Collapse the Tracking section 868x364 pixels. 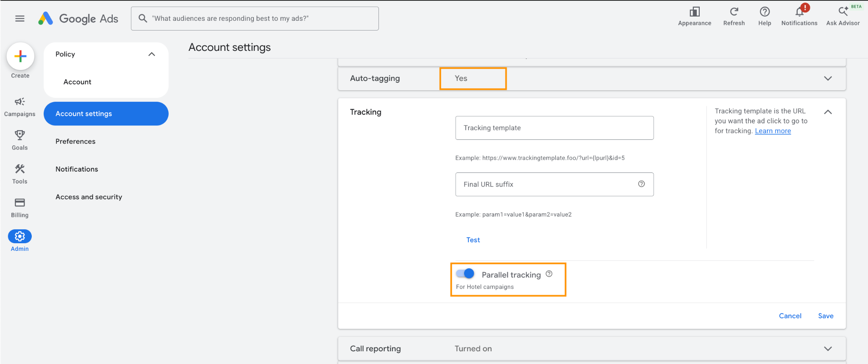[828, 112]
